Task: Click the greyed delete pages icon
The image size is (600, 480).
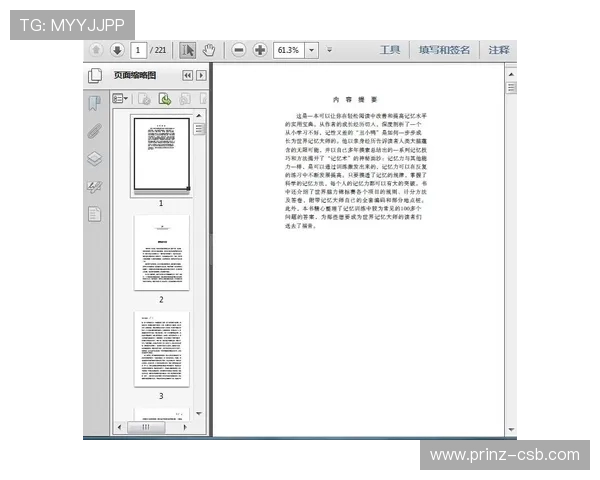Action: (x=144, y=99)
